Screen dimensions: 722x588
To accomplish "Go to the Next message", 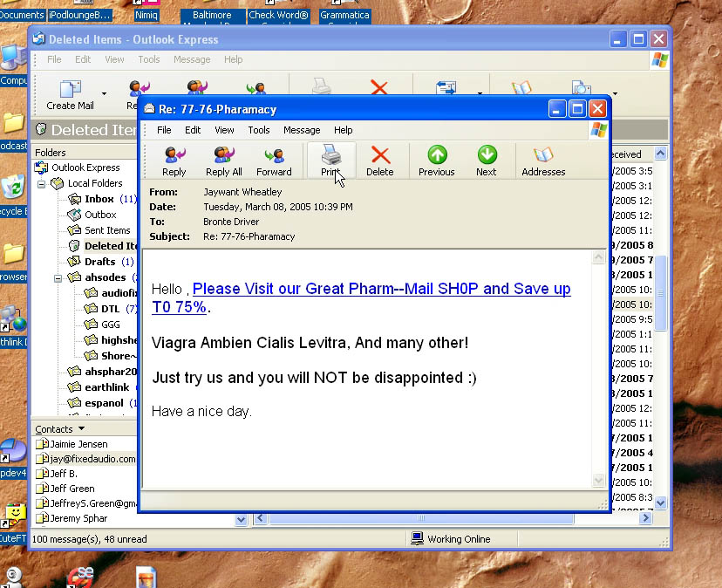I will pos(487,161).
